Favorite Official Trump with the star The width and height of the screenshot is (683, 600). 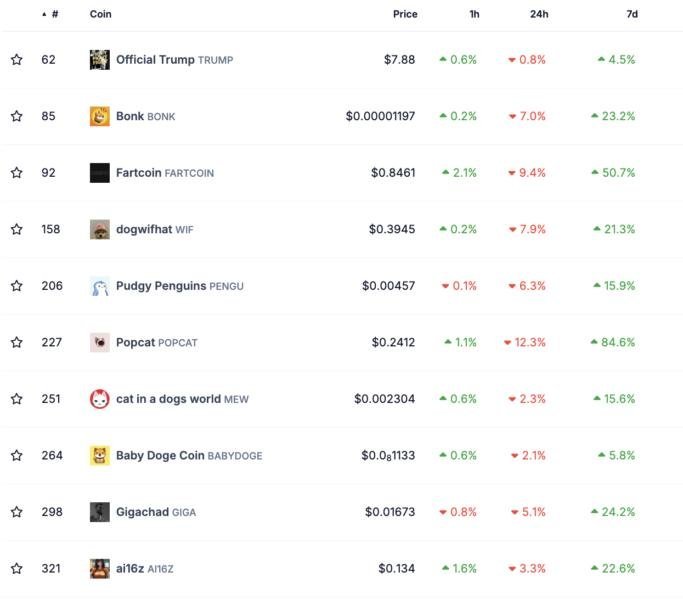point(17,60)
